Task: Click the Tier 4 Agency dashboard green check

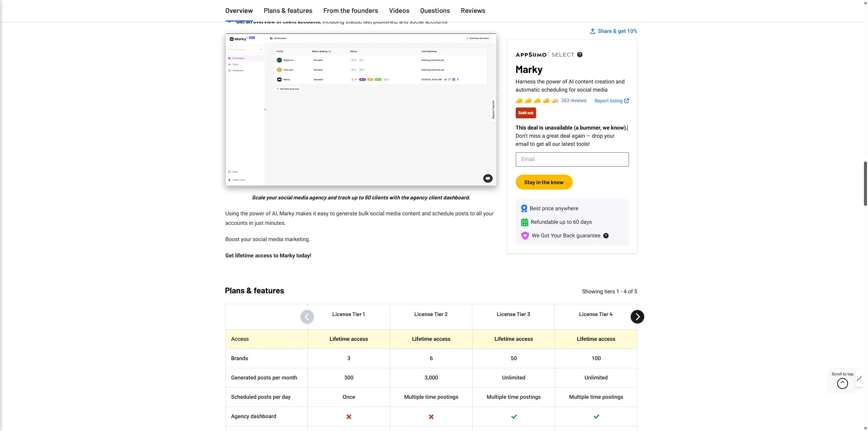Action: 596,417
